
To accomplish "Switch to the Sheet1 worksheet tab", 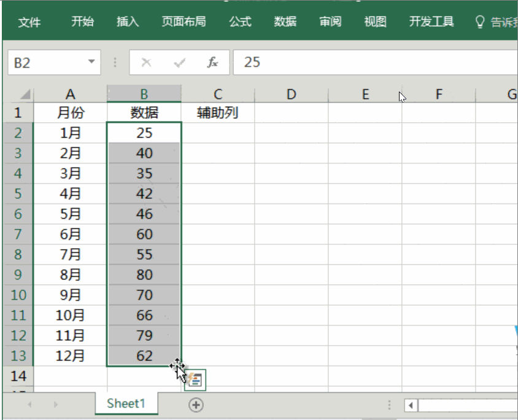I will click(126, 403).
